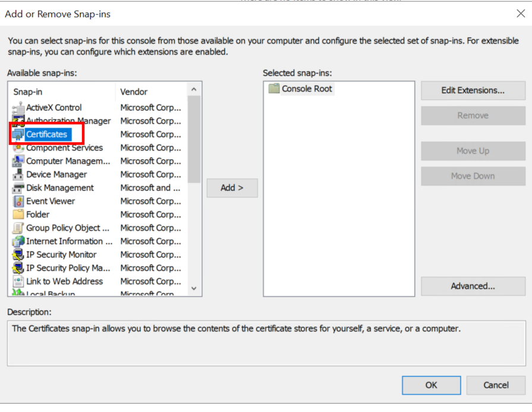Select the Link to Web Address icon
The width and height of the screenshot is (532, 412).
tap(18, 282)
